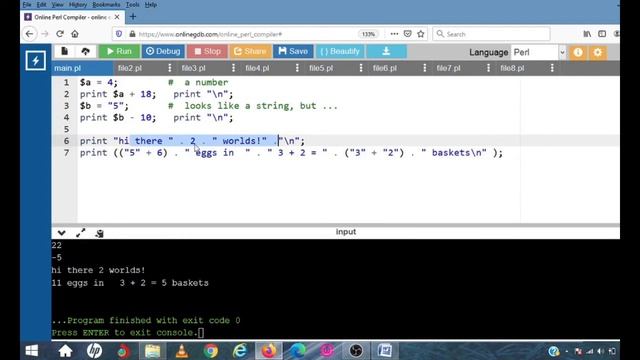Open options menu for file3.pl
The image size is (640, 360).
coord(233,68)
